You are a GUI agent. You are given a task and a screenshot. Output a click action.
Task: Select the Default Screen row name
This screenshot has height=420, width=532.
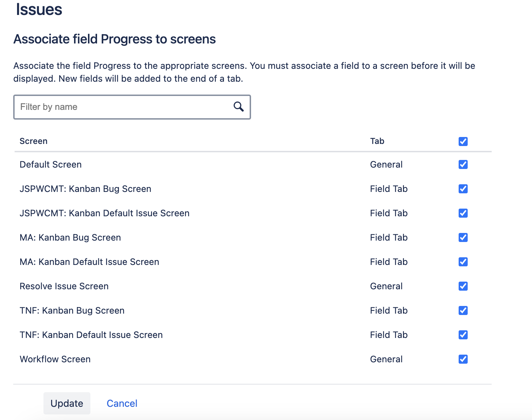tap(50, 164)
